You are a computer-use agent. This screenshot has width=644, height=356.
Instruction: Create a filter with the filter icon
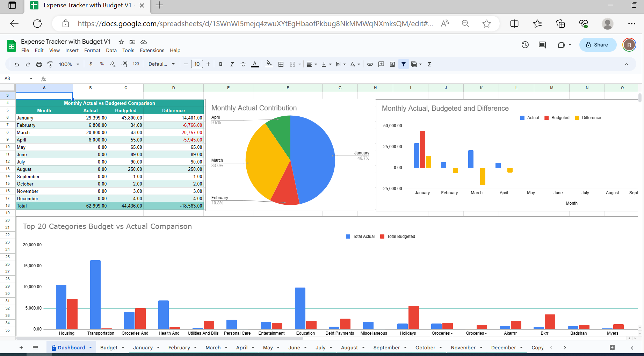tap(404, 64)
